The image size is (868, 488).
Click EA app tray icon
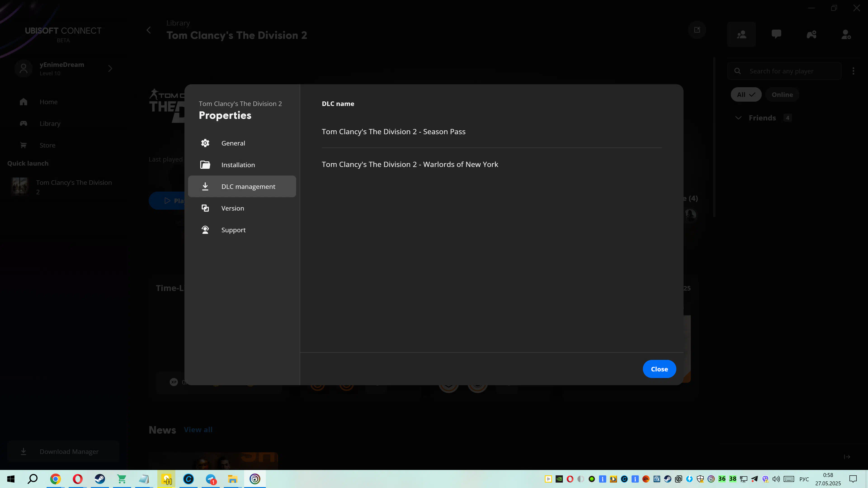click(x=646, y=479)
